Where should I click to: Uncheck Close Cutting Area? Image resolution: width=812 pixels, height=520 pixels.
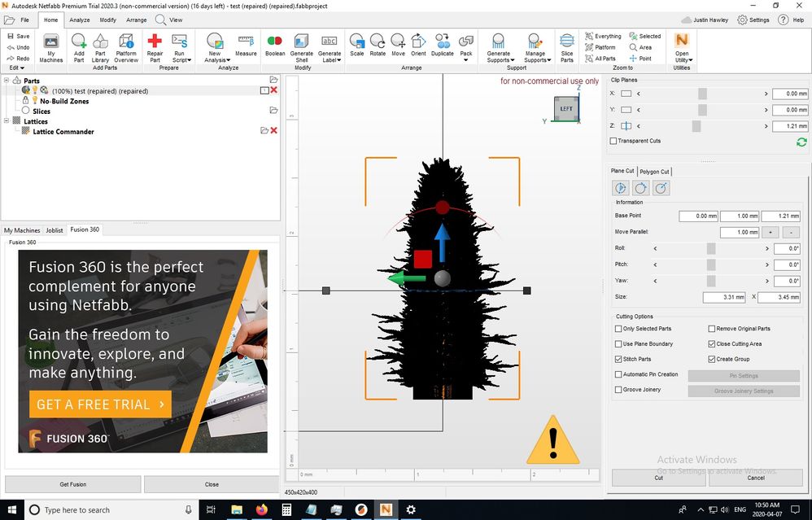tap(712, 344)
